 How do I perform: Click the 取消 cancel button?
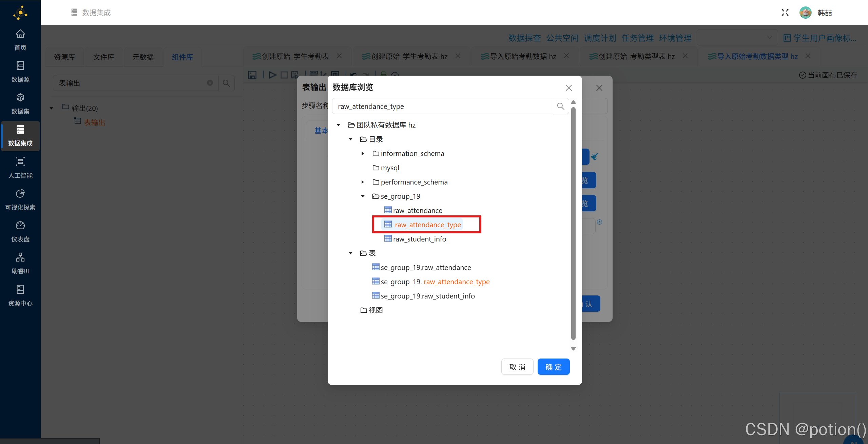(x=517, y=367)
